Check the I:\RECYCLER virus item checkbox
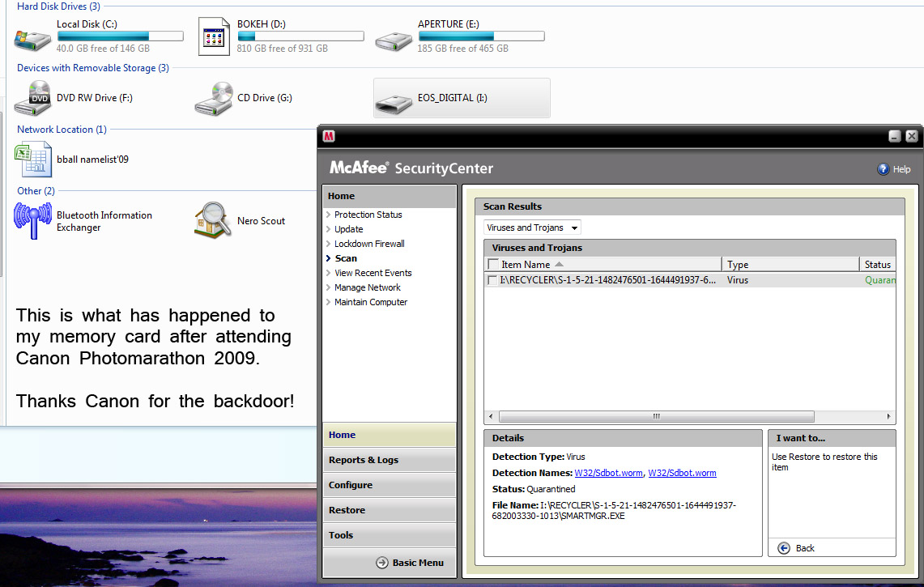 [x=492, y=280]
